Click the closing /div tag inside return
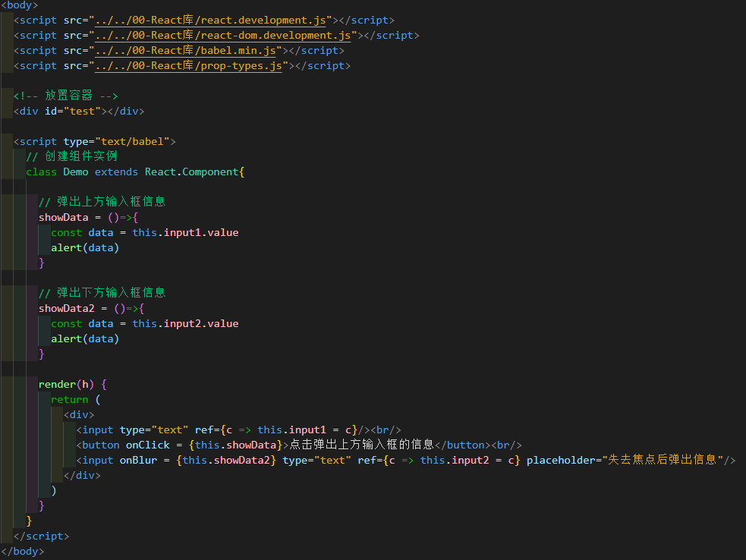The height and width of the screenshot is (560, 746). pyautogui.click(x=82, y=475)
